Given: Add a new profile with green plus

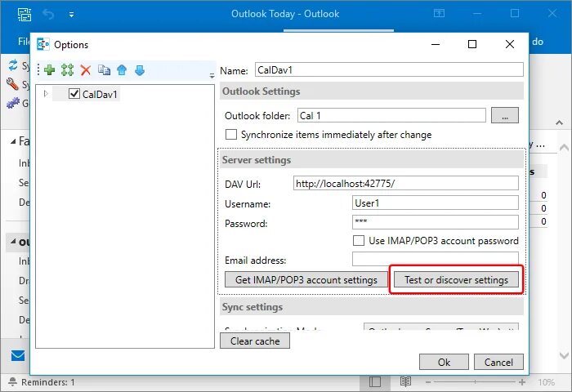Looking at the screenshot, I should click(50, 69).
